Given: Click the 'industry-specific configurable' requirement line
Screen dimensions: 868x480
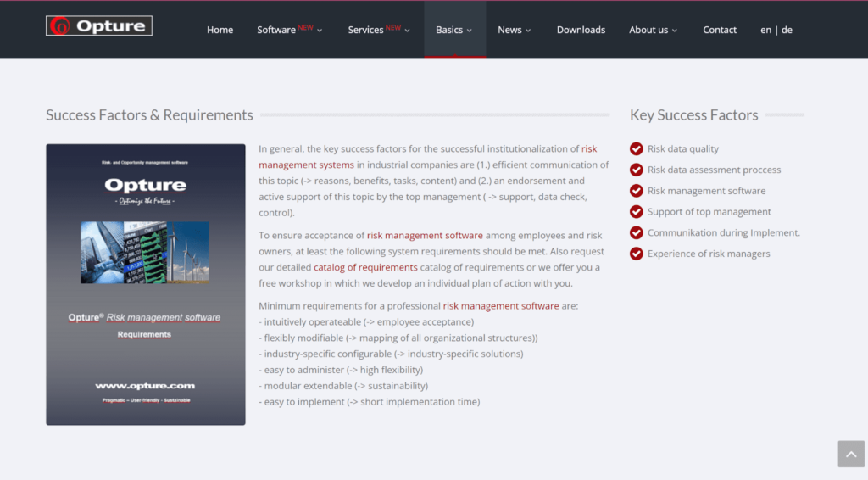Looking at the screenshot, I should point(391,354).
